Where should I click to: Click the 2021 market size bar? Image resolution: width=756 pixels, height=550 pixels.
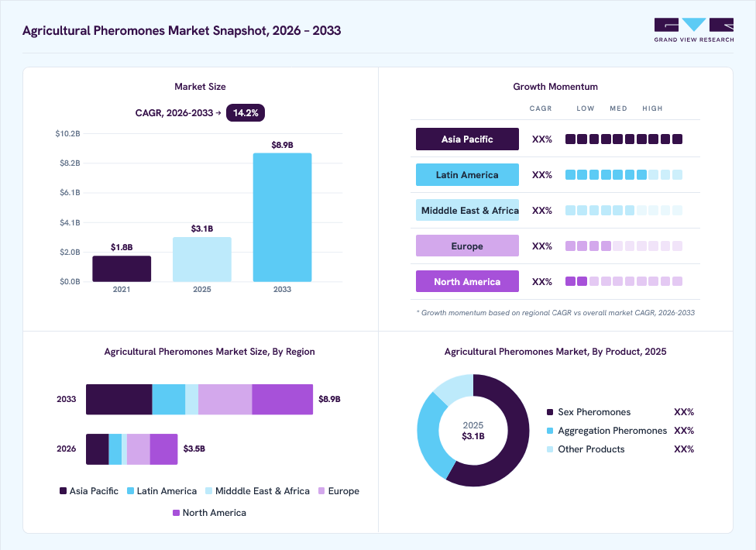point(122,269)
